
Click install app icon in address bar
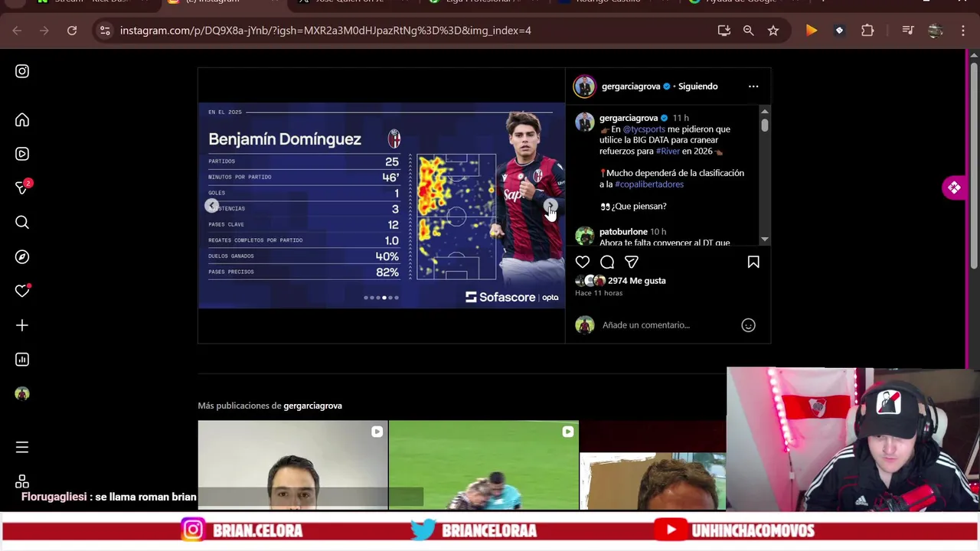click(x=724, y=31)
